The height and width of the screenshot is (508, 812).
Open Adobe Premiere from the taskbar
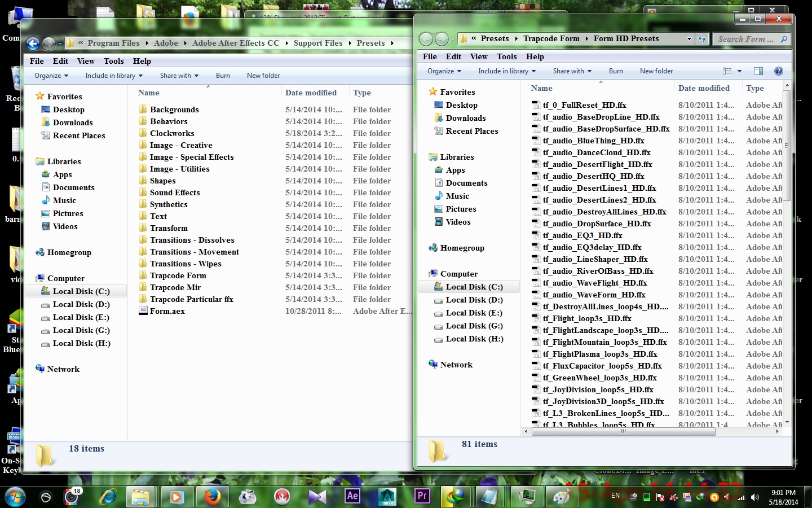click(422, 496)
